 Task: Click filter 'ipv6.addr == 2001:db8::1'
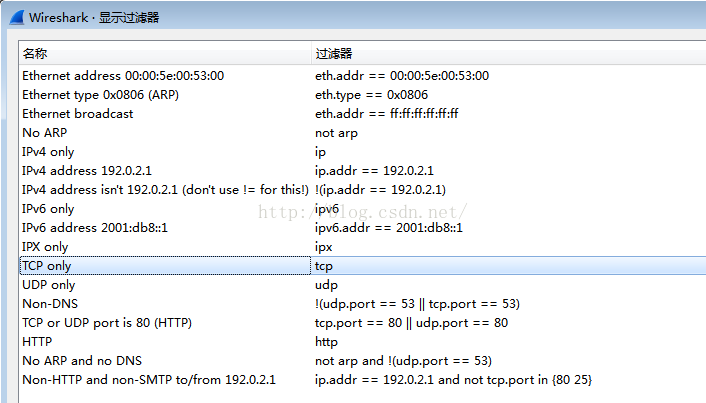[389, 228]
